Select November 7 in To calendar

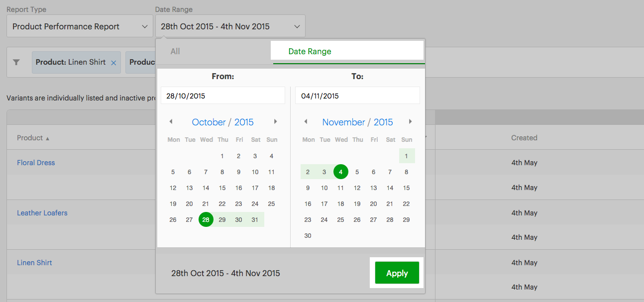point(390,172)
